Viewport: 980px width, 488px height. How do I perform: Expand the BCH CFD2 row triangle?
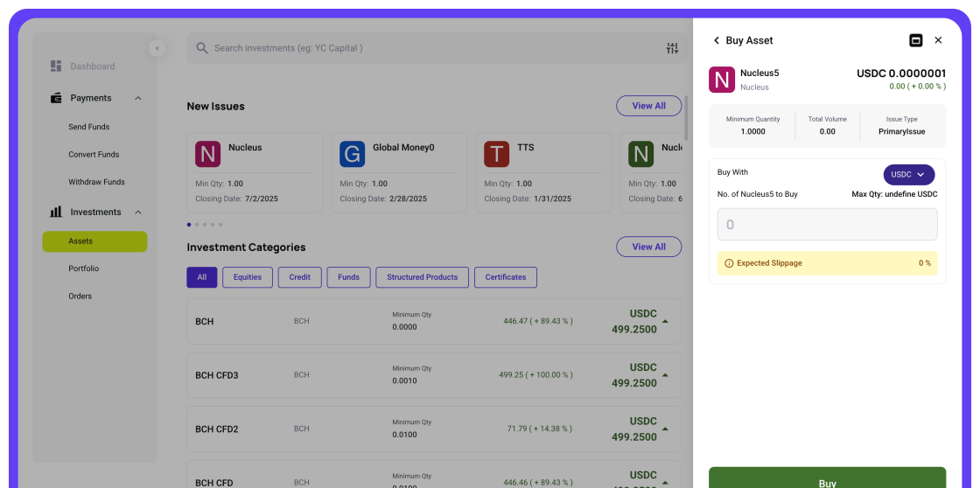click(665, 429)
